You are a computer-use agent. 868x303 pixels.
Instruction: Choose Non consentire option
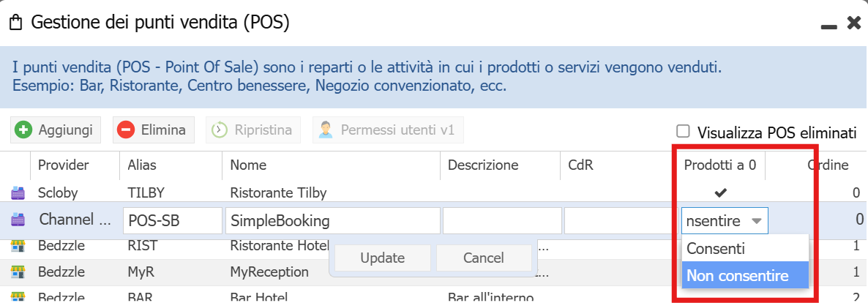coord(737,276)
